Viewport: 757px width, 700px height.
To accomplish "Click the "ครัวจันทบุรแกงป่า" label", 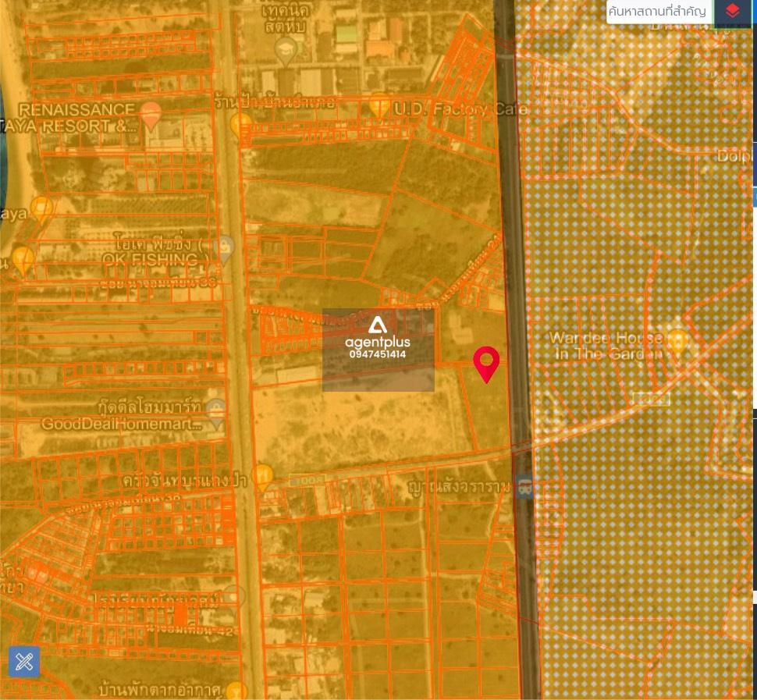I will click(x=184, y=481).
